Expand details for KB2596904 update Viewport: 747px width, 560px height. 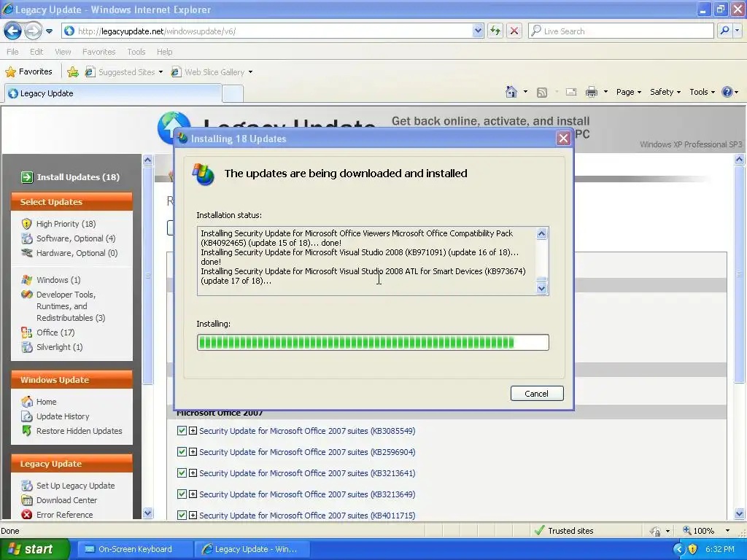pos(193,452)
